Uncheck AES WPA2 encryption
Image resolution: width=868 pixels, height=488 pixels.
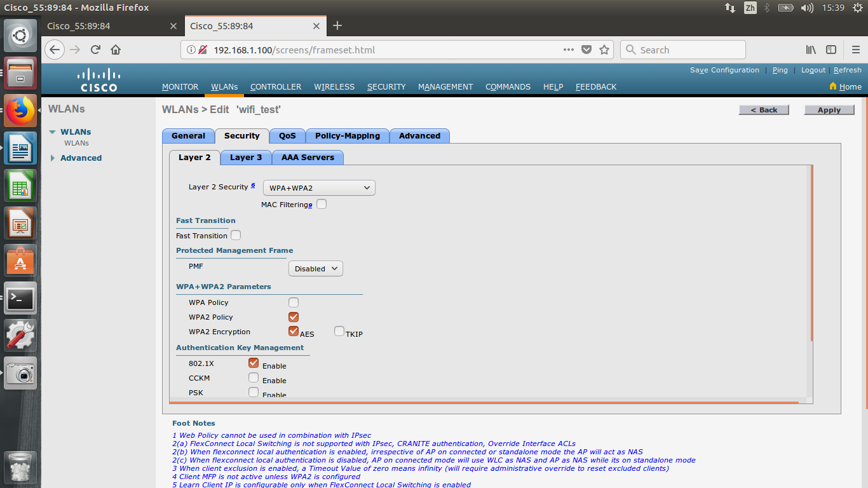point(294,331)
